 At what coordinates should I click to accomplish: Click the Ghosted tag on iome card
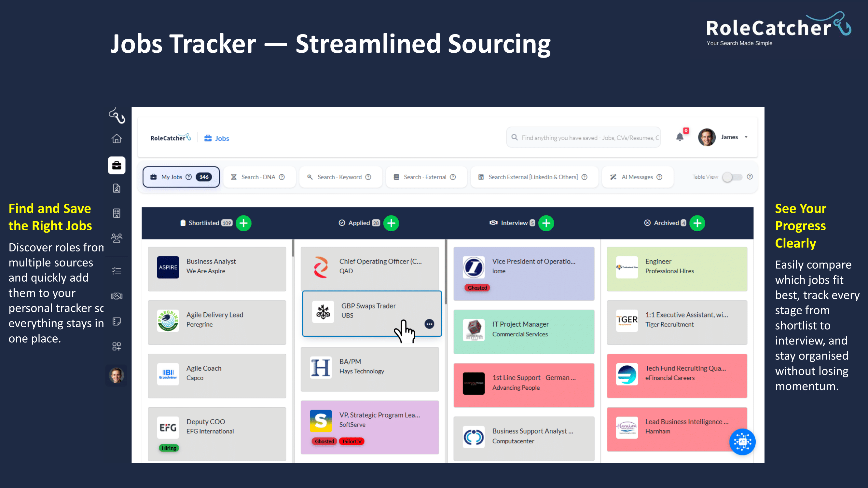pyautogui.click(x=477, y=287)
